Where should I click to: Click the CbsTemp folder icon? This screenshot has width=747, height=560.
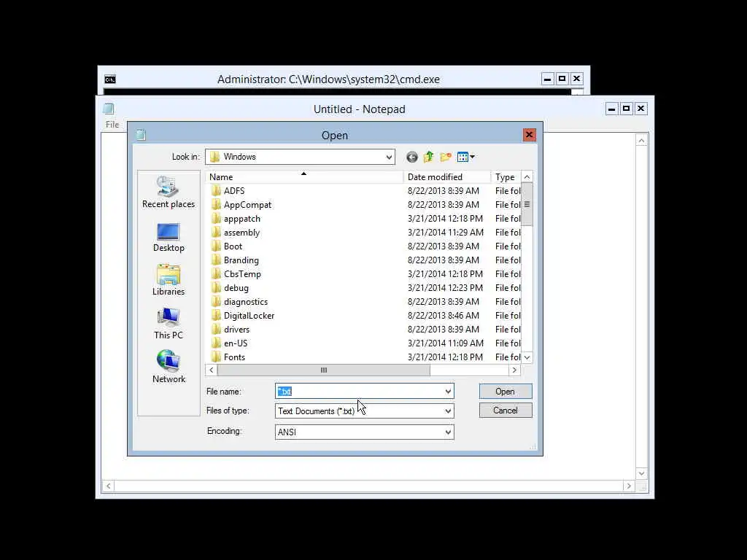[x=216, y=273]
